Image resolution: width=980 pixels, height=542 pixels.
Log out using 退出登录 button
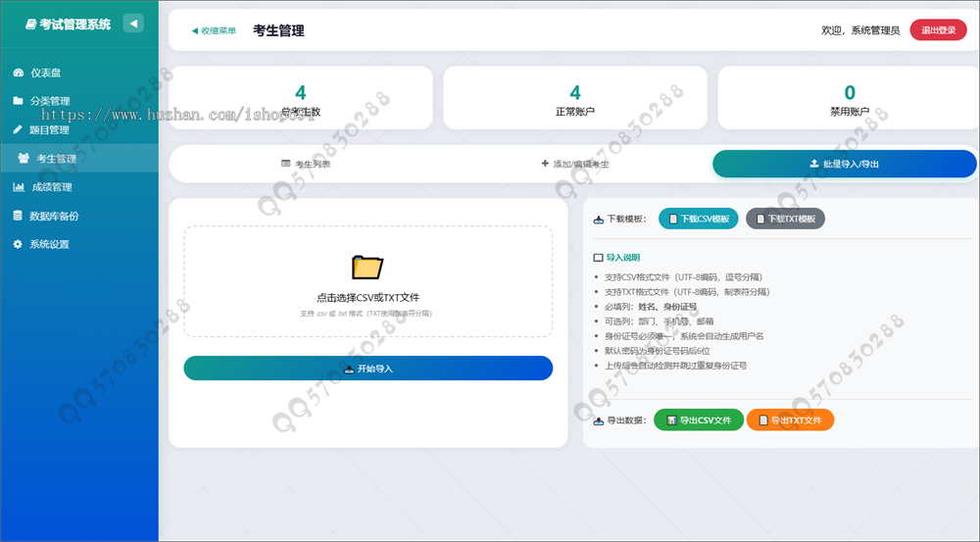(x=938, y=30)
